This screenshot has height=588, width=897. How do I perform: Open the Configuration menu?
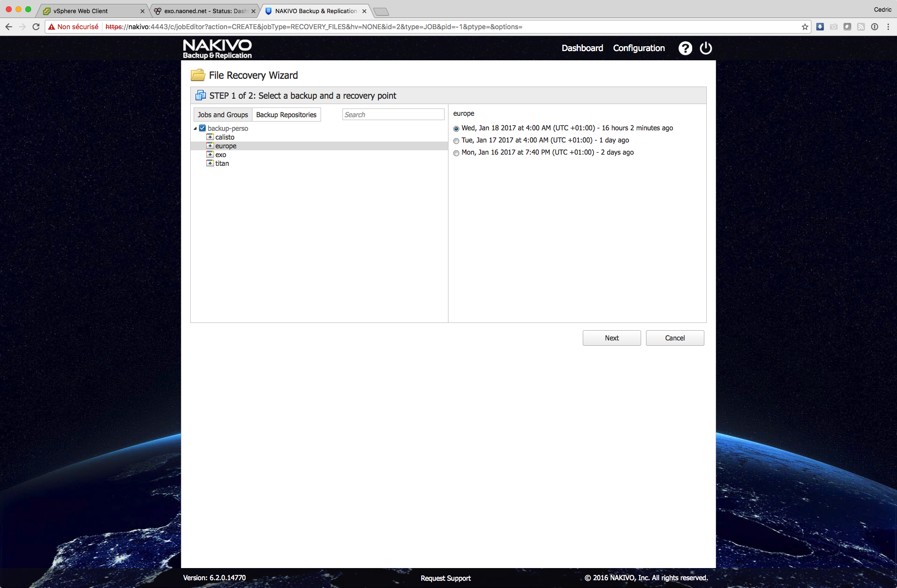[x=639, y=48]
